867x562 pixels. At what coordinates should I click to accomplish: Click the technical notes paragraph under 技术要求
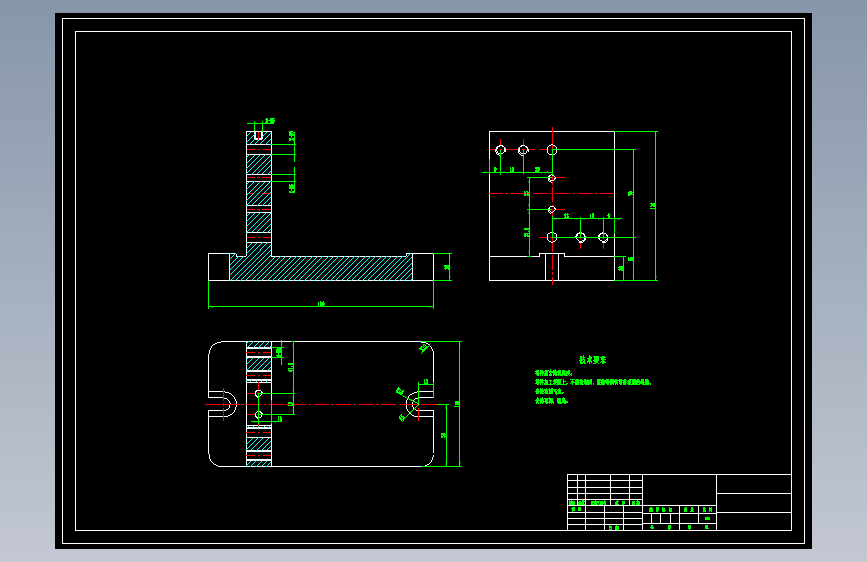tap(593, 387)
